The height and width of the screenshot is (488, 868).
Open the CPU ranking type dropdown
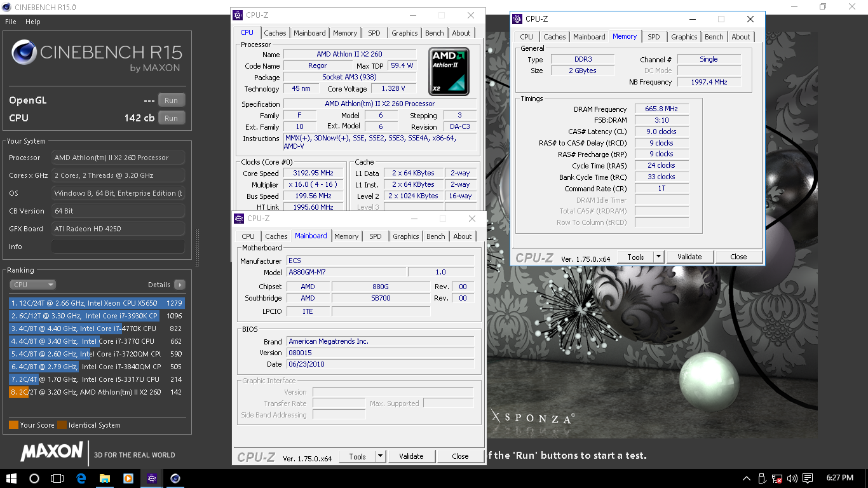32,285
